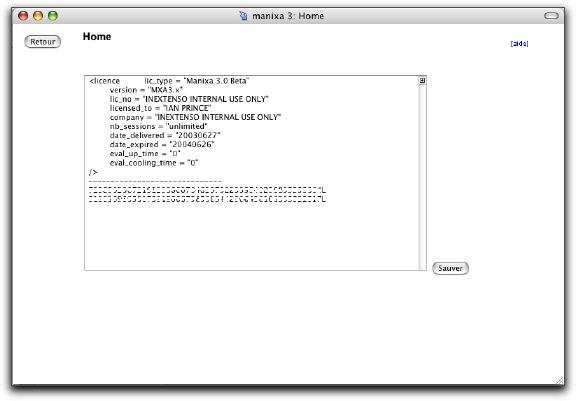Click the window resize grip in the bottom corner
Viewport: 576px width, 401px height.
560,380
